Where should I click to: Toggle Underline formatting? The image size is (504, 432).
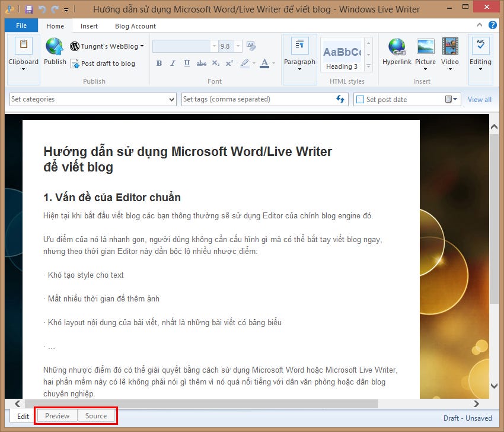pos(187,63)
